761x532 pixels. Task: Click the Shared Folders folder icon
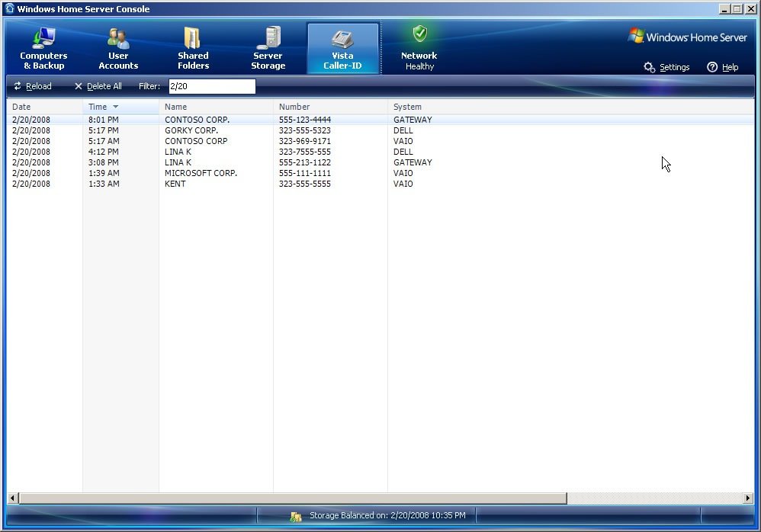(192, 38)
